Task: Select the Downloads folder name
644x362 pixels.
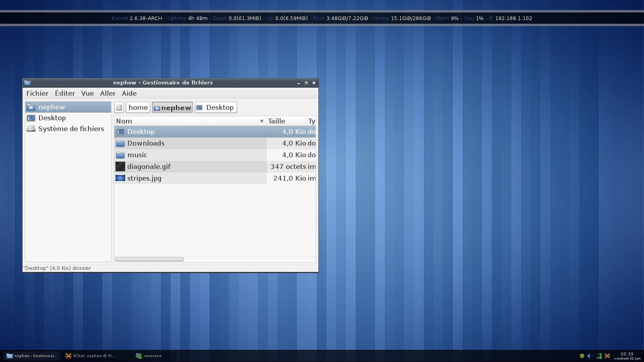Action: 146,143
